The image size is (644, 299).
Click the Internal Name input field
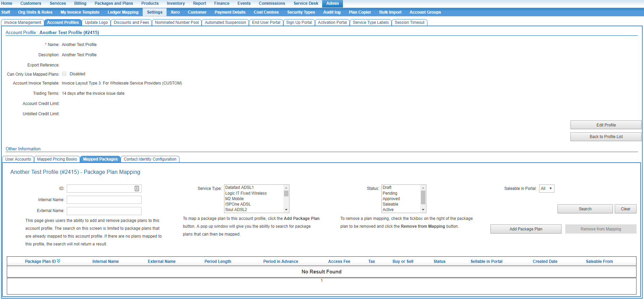[x=104, y=200]
